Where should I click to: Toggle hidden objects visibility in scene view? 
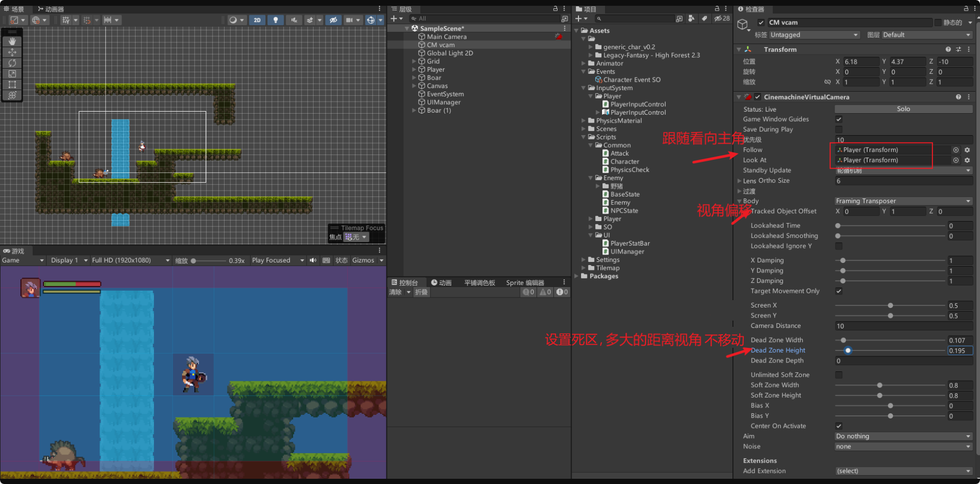[x=333, y=20]
